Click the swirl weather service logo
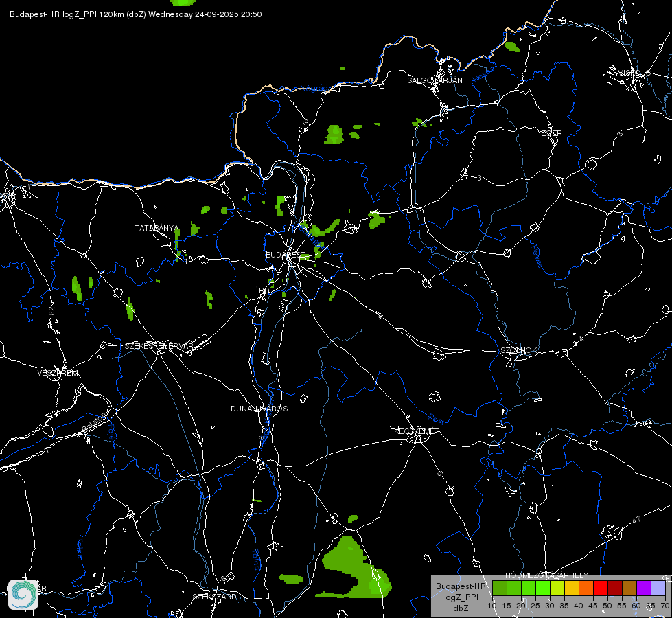This screenshot has height=618, width=672. tap(23, 595)
